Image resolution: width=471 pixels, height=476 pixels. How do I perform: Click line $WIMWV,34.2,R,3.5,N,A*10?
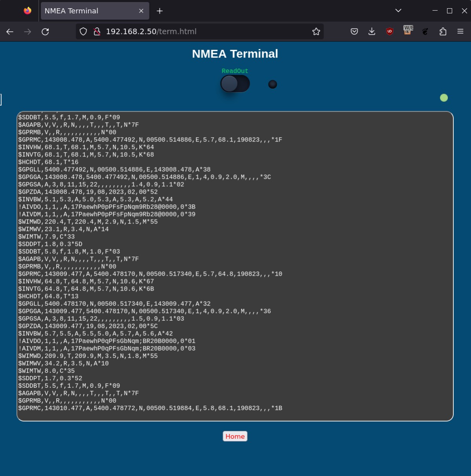point(63,363)
